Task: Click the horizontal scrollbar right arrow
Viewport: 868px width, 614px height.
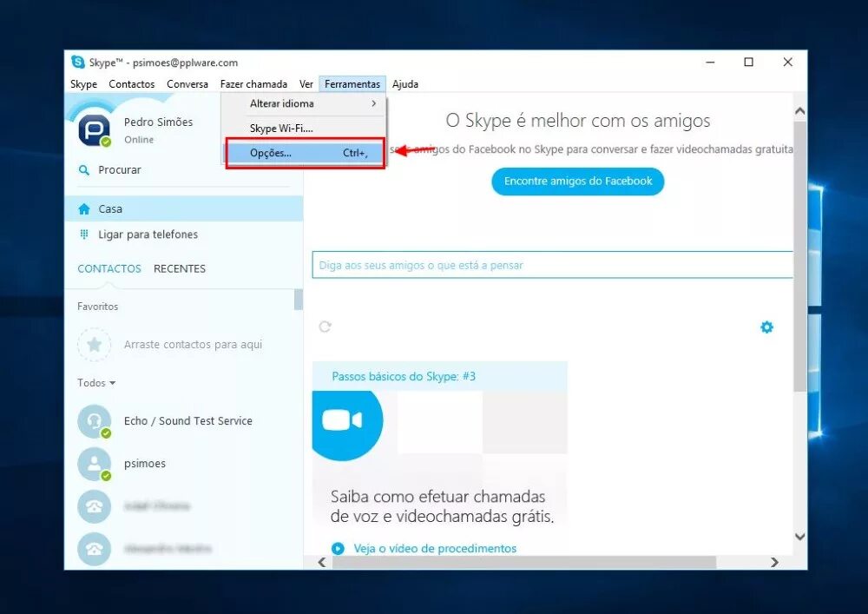Action: coord(774,562)
